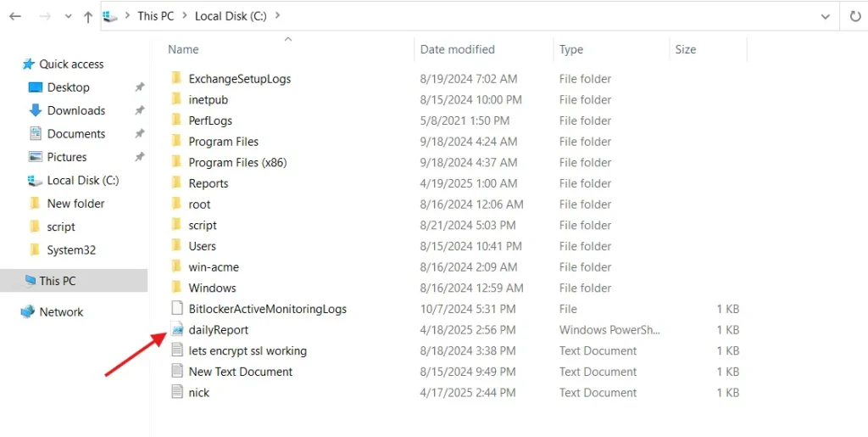
Task: Click the Size column header
Action: tap(686, 49)
